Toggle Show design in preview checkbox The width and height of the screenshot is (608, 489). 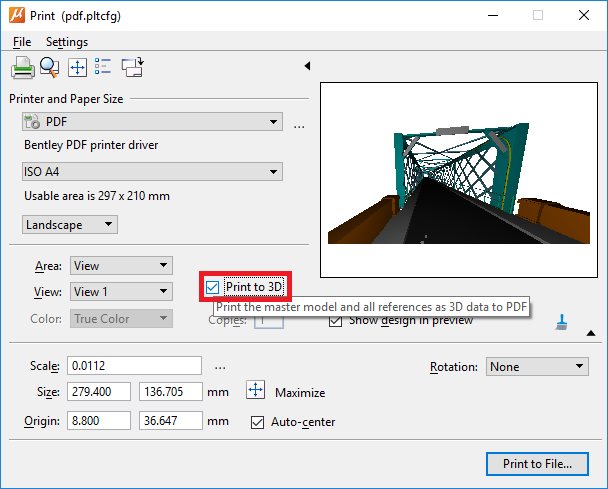[x=336, y=321]
